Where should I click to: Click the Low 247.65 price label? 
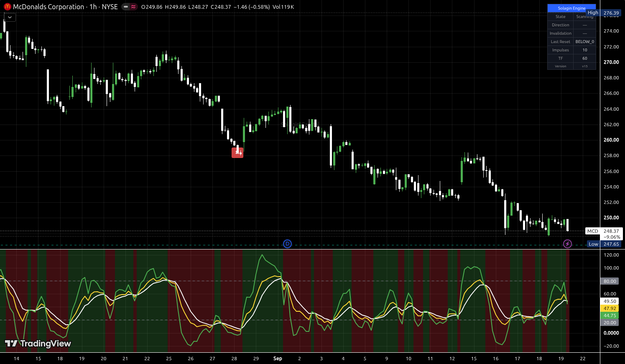point(604,244)
